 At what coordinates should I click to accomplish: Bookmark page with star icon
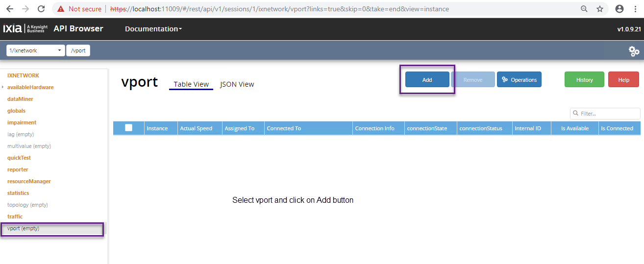[x=599, y=9]
